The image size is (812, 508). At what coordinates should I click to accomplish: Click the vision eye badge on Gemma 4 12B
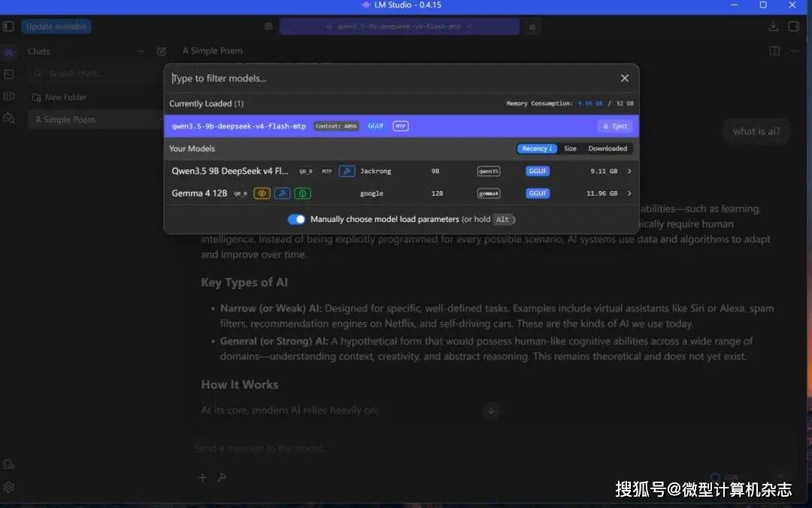(x=262, y=193)
